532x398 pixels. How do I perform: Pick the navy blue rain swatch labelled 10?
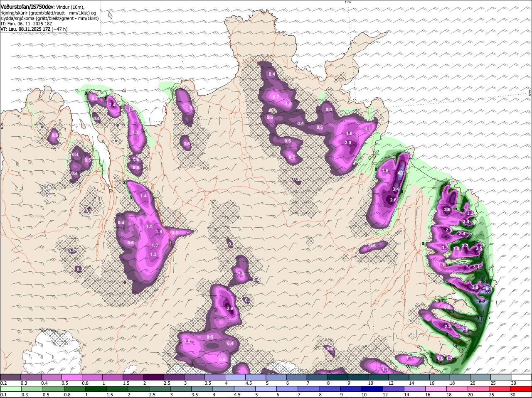click(372, 389)
